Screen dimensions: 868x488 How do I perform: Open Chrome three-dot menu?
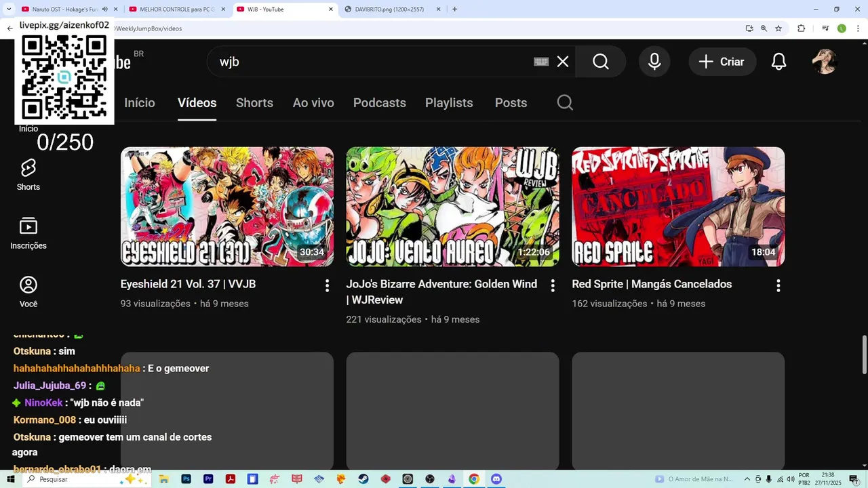[x=856, y=28]
